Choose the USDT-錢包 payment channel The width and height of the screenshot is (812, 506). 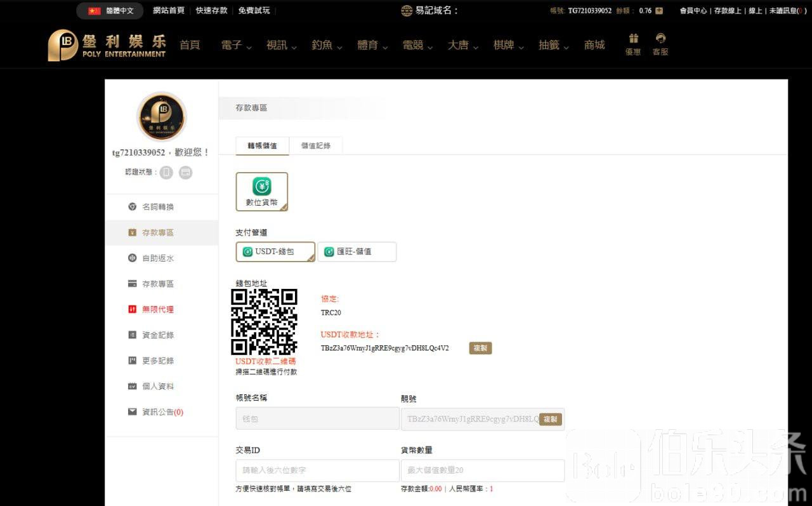click(x=275, y=251)
